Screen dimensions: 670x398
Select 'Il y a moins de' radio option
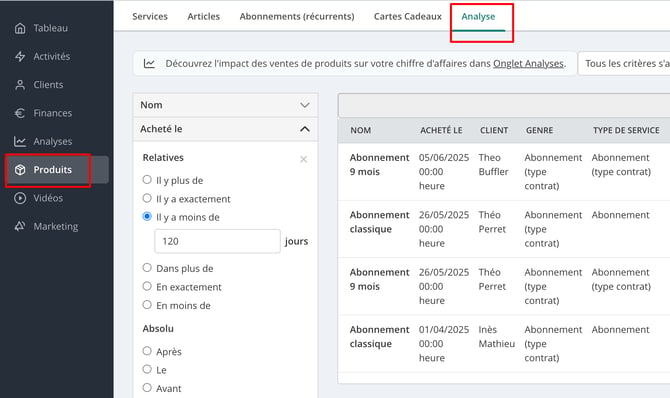pyautogui.click(x=147, y=216)
